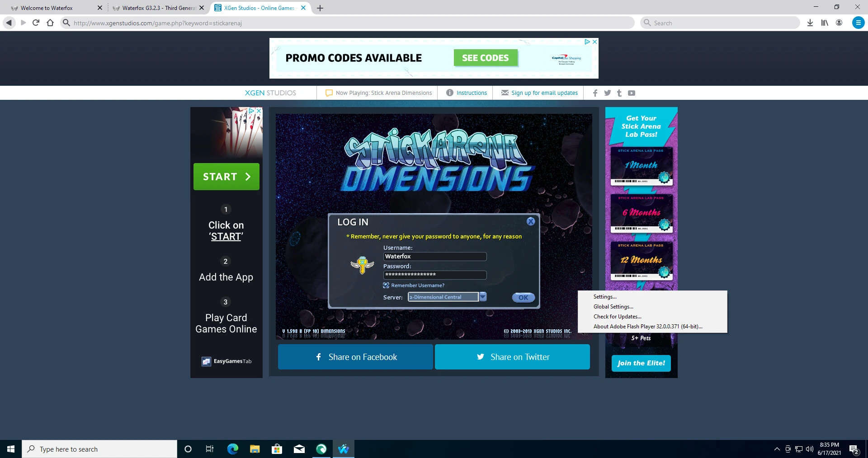868x458 pixels.
Task: Open File Explorer from taskbar
Action: click(x=255, y=449)
